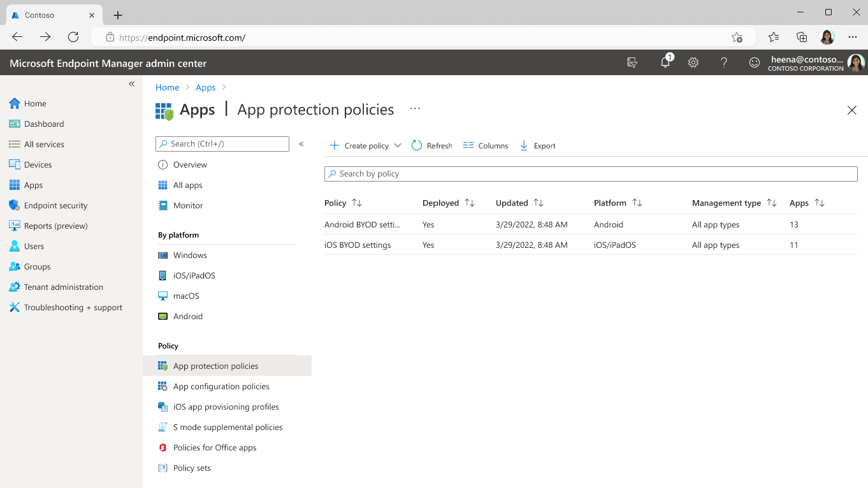Collapse the Apps blade side menu
868x488 pixels.
coord(301,144)
